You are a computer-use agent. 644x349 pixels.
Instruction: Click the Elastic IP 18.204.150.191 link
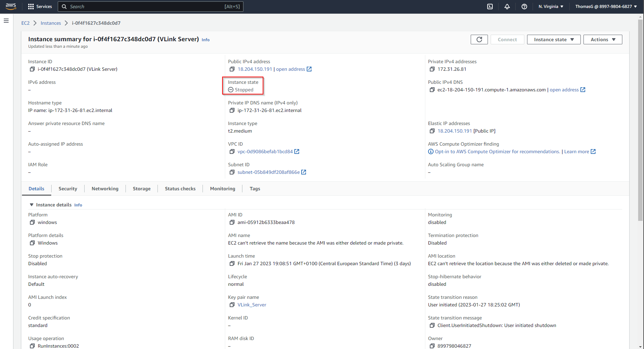click(455, 131)
